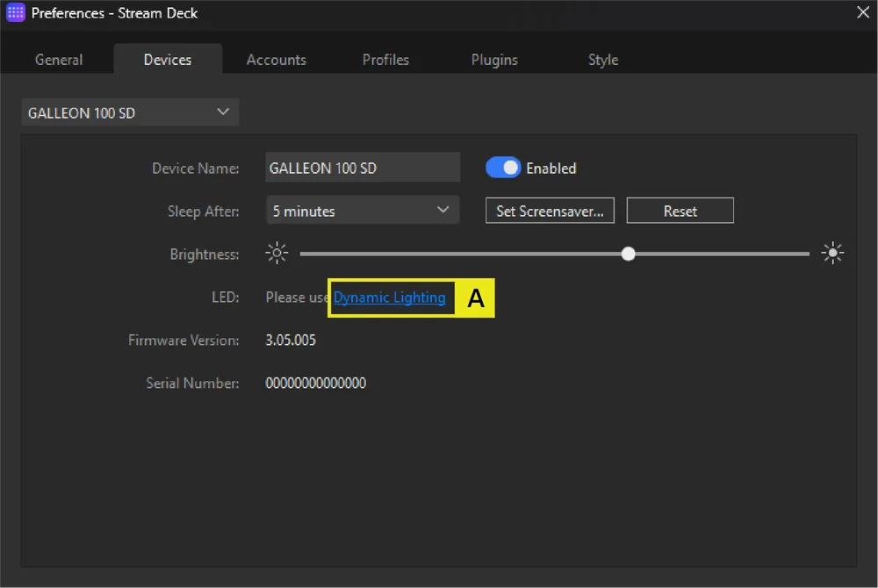The height and width of the screenshot is (588, 878).
Task: Open the Accounts tab
Action: (x=277, y=60)
